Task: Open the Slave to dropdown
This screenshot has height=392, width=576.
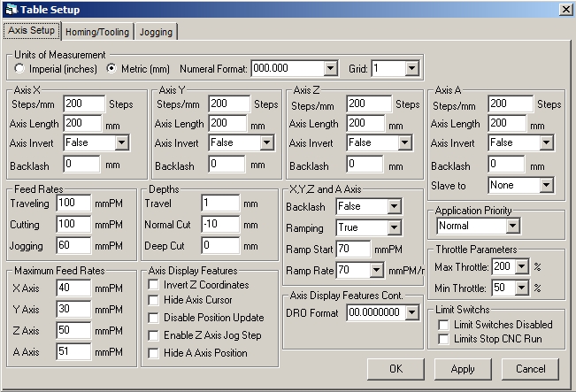Action: [x=547, y=185]
